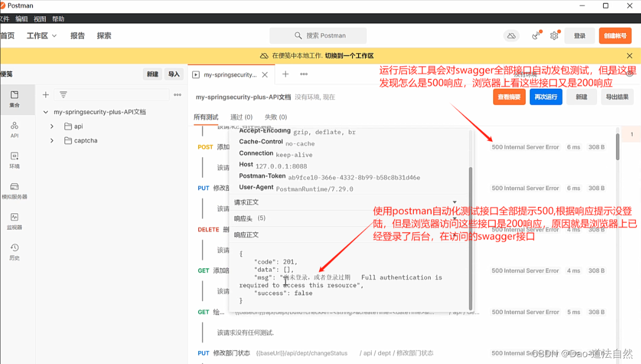Open sidebar three-dot options menu
Viewport: 641px width, 364px height.
tap(177, 95)
